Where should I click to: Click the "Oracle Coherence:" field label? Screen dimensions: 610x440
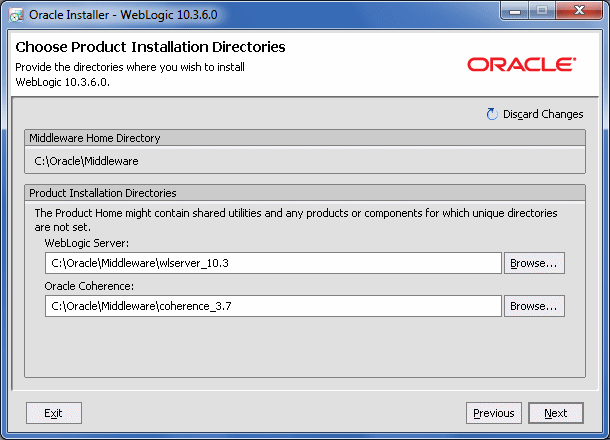pyautogui.click(x=91, y=286)
